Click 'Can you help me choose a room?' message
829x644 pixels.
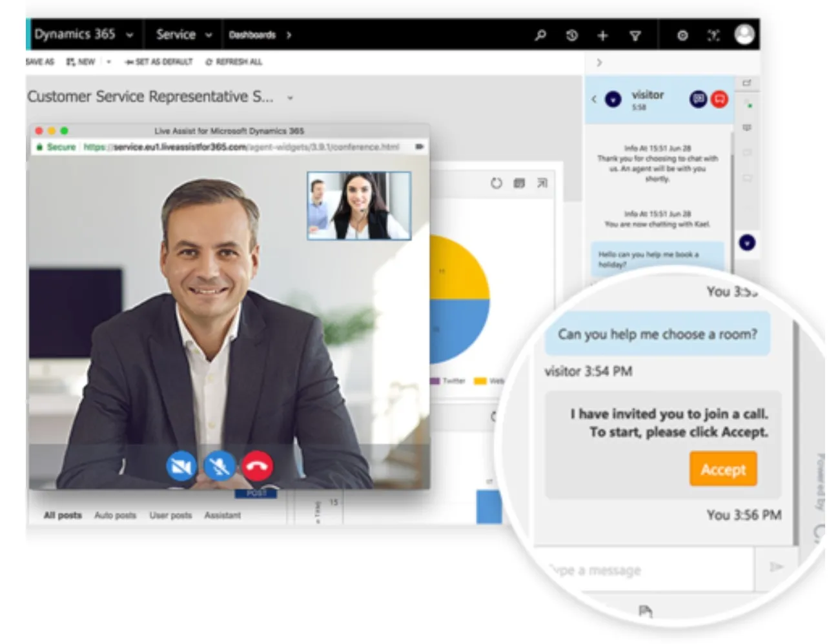pyautogui.click(x=657, y=334)
